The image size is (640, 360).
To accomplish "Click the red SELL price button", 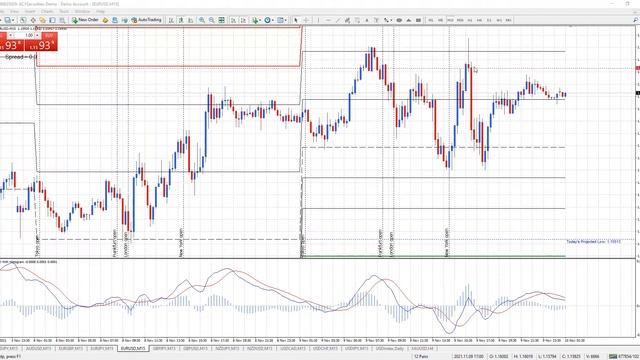I will coord(11,45).
